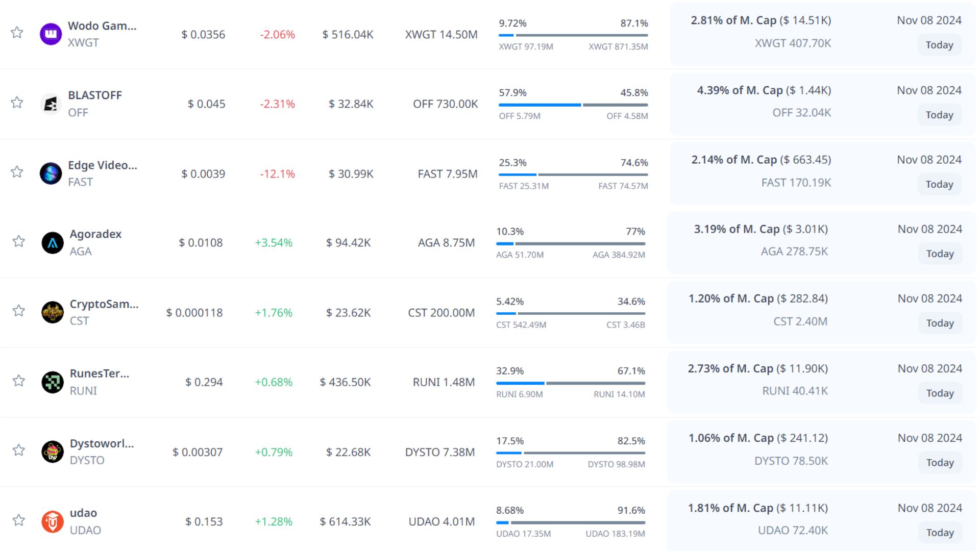Click the RunesTerminal RUNI logo
This screenshot has height=551, width=980.
(x=52, y=382)
